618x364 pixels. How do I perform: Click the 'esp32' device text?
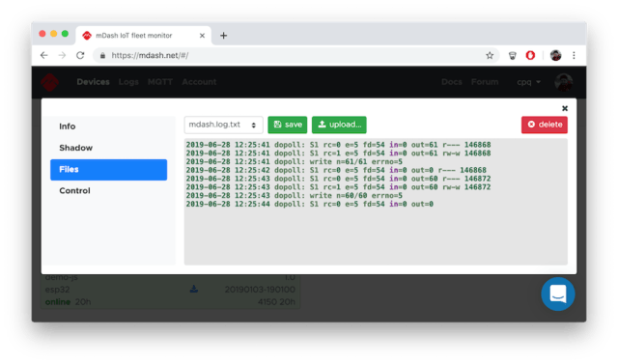click(x=58, y=290)
